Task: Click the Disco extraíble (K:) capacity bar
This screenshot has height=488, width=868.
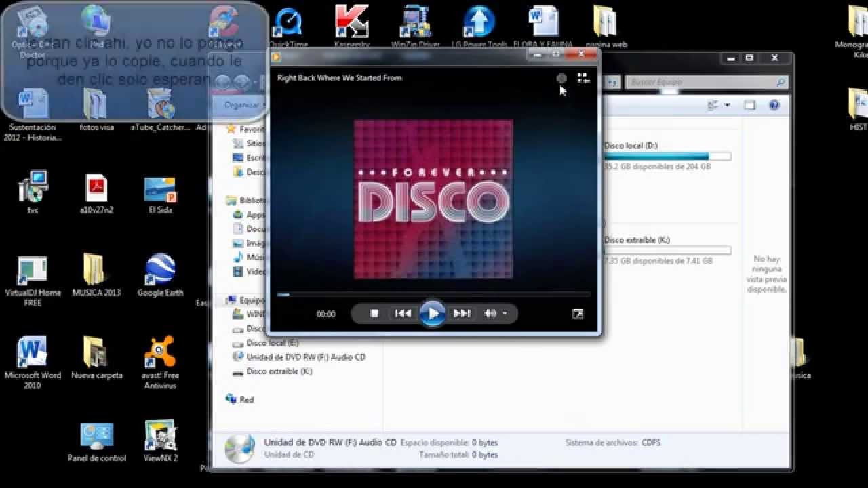Action: point(667,251)
